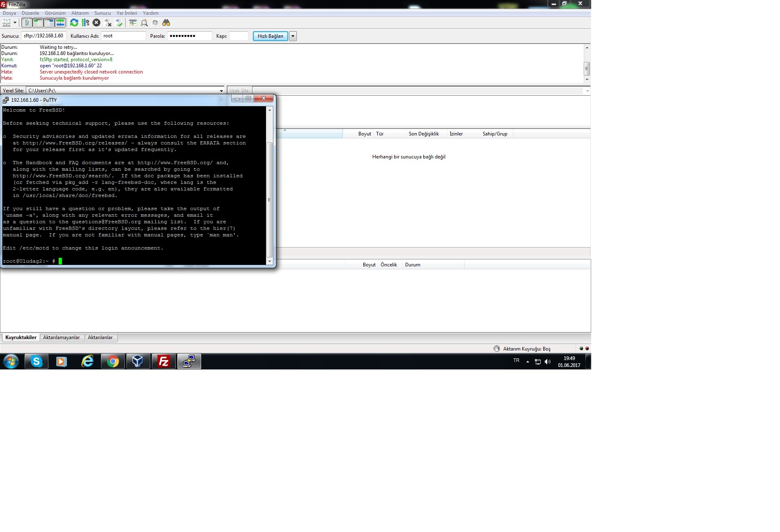
Task: Select the 'Sunucuyla bağlantı kurulamıyor' error line
Action: (x=74, y=78)
